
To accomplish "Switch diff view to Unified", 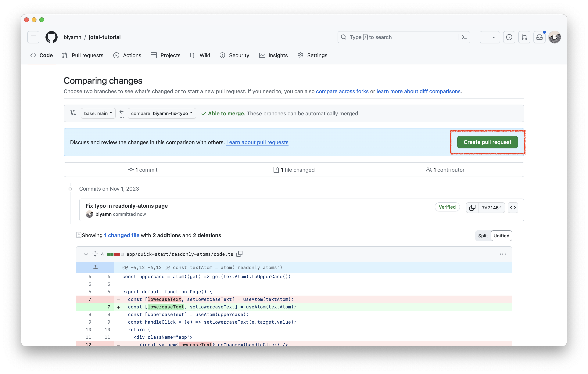I will pos(501,236).
